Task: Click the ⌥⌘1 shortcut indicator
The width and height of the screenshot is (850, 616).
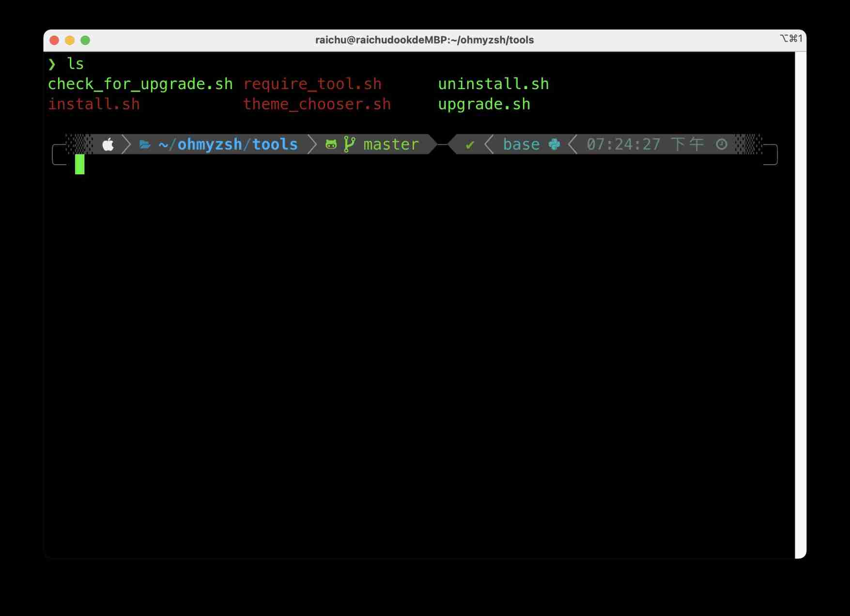Action: 791,38
